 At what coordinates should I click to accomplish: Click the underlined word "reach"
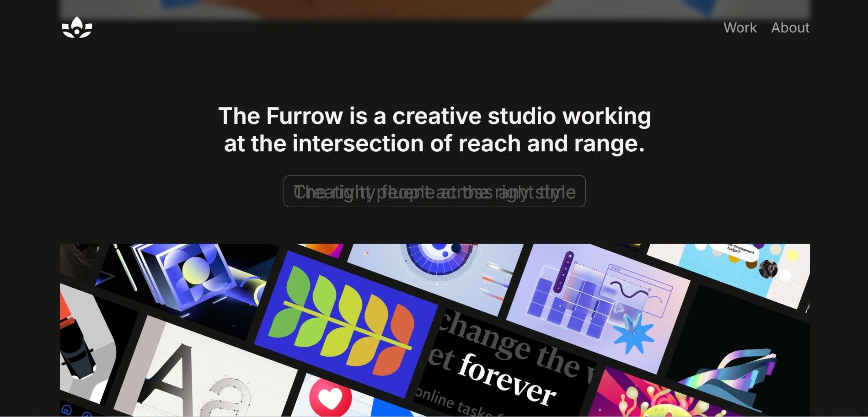(489, 144)
